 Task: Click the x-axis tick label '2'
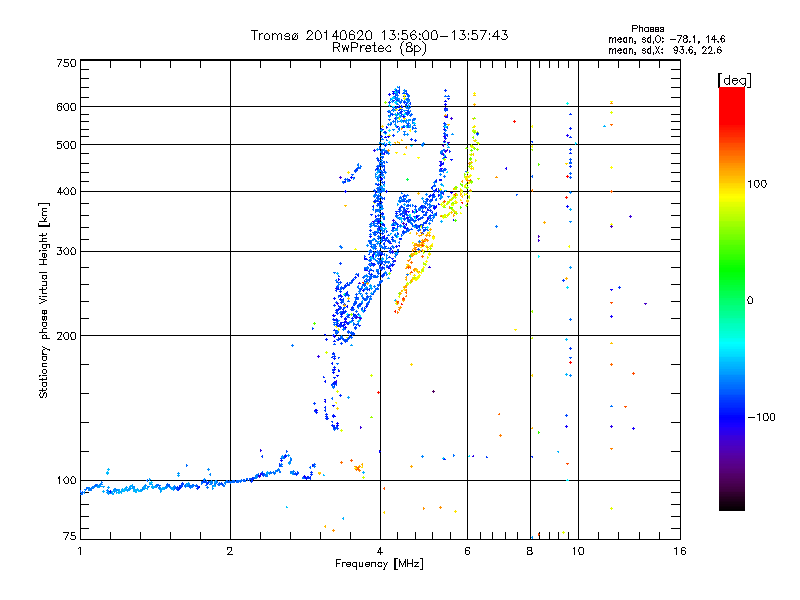click(230, 551)
